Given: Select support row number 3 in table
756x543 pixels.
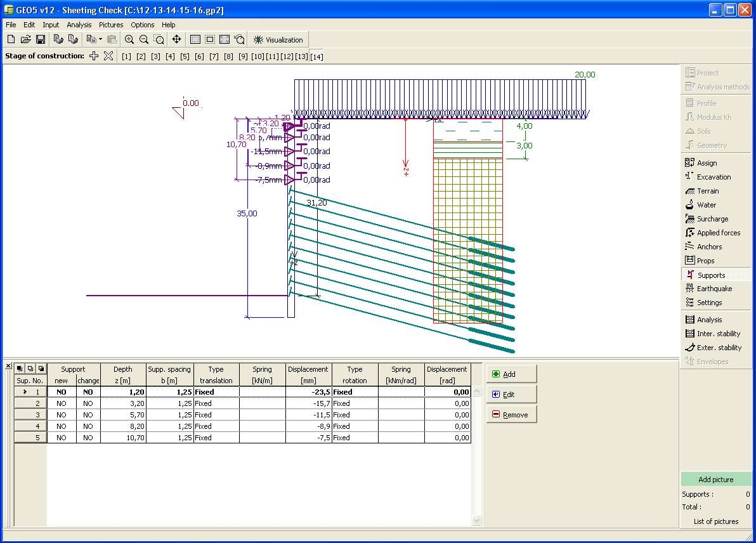Looking at the screenshot, I should [x=30, y=415].
